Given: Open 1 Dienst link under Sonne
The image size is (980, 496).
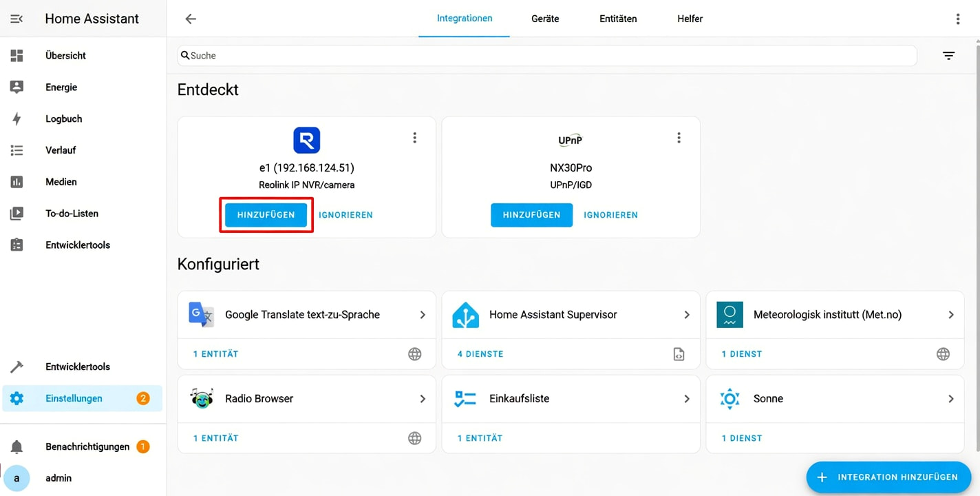Looking at the screenshot, I should pyautogui.click(x=742, y=438).
